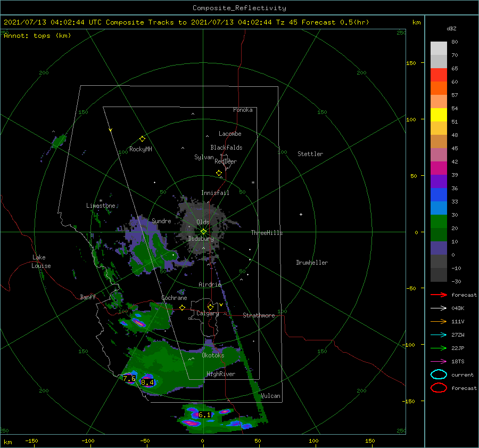479x448 pixels.
Task: Click the Olds city label
Action: (x=203, y=222)
